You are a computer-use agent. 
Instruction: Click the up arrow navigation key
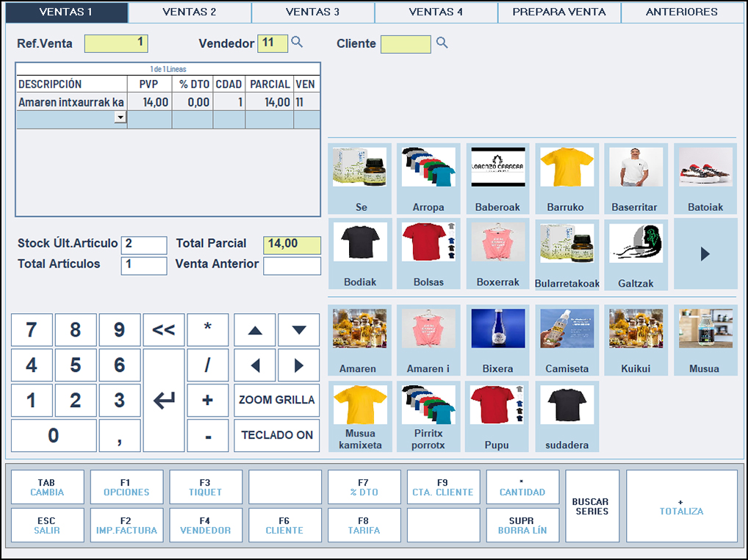255,330
